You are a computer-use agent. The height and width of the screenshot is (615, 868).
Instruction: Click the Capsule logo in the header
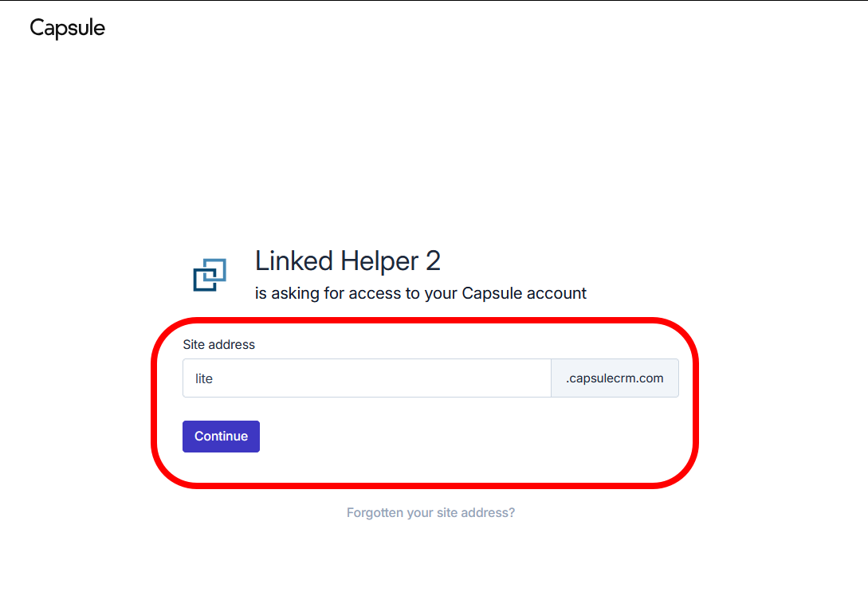click(67, 28)
